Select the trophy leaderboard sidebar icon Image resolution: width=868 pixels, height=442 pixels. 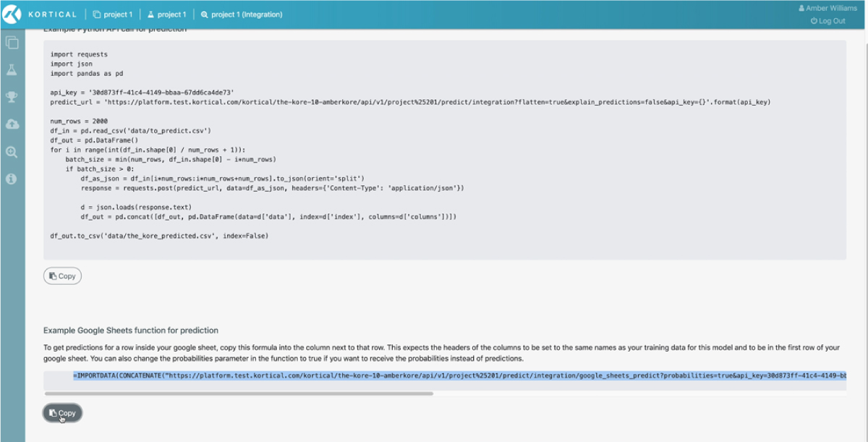tap(12, 97)
